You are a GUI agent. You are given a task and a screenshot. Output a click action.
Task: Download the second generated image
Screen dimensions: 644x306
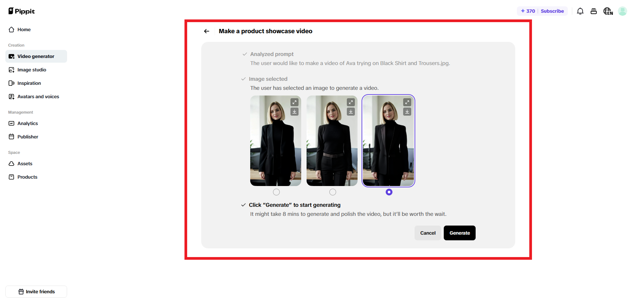(x=351, y=112)
